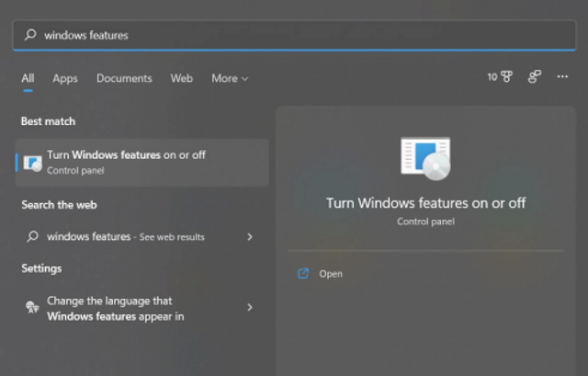Click the Open external link icon
Viewport: 588px width, 376px height.
coord(303,274)
